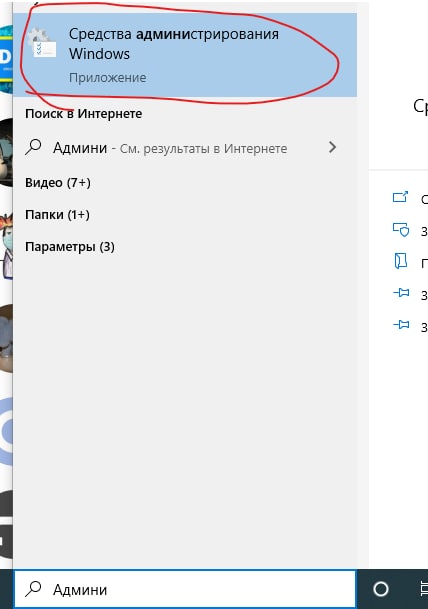Click magnifier icon beside Админи web result

(x=33, y=147)
